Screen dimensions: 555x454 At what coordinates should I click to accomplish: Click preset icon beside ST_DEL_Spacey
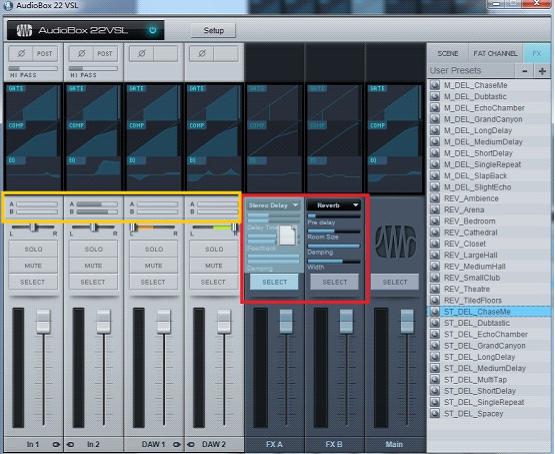point(435,414)
